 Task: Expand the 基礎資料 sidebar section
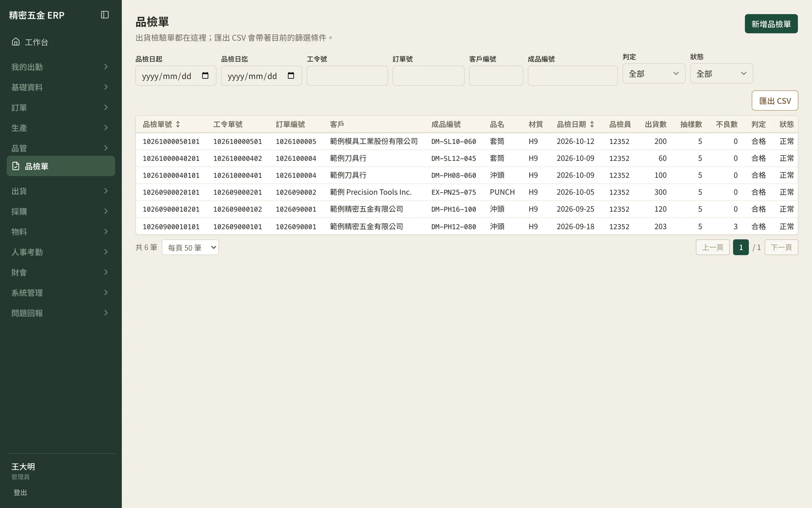tap(61, 87)
